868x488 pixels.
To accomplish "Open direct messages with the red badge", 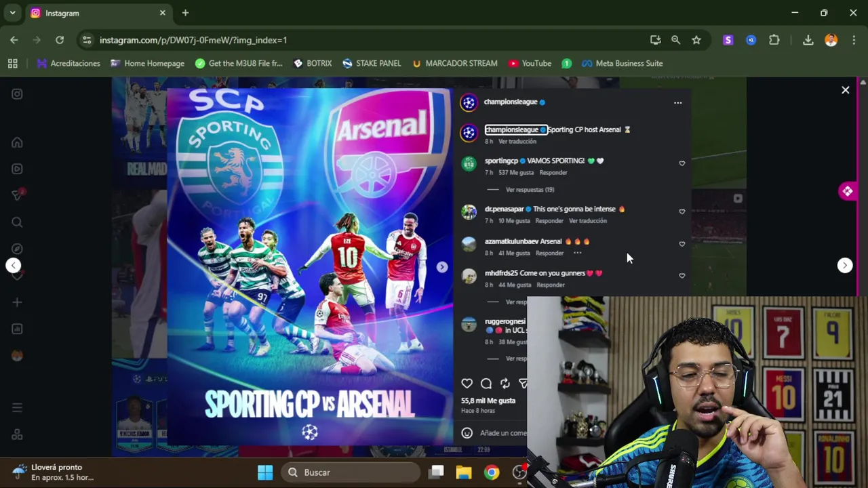I will click(17, 195).
